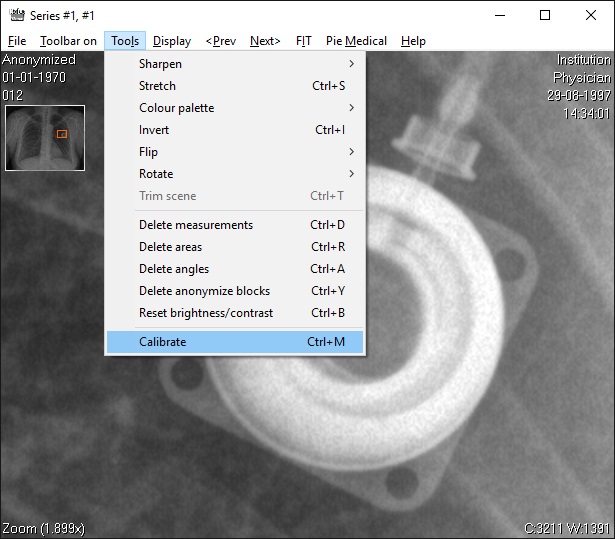Go to previous image with <Prev
The width and height of the screenshot is (615, 539).
click(x=221, y=41)
